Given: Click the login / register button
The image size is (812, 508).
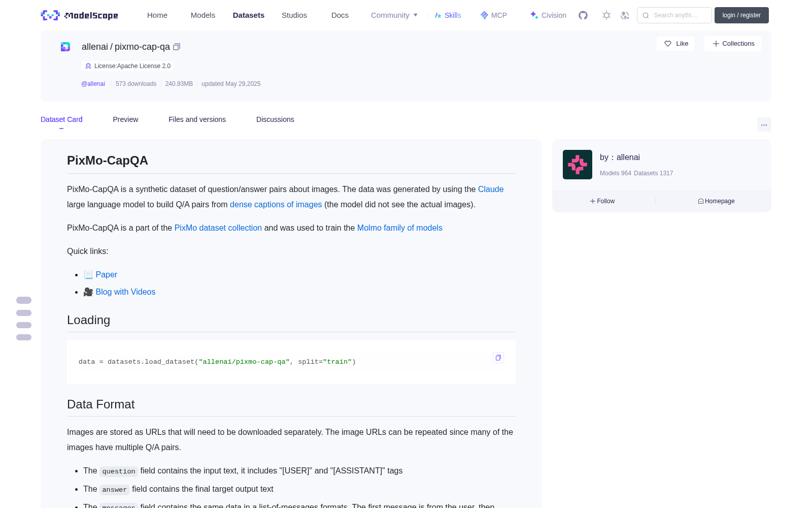Looking at the screenshot, I should (741, 15).
